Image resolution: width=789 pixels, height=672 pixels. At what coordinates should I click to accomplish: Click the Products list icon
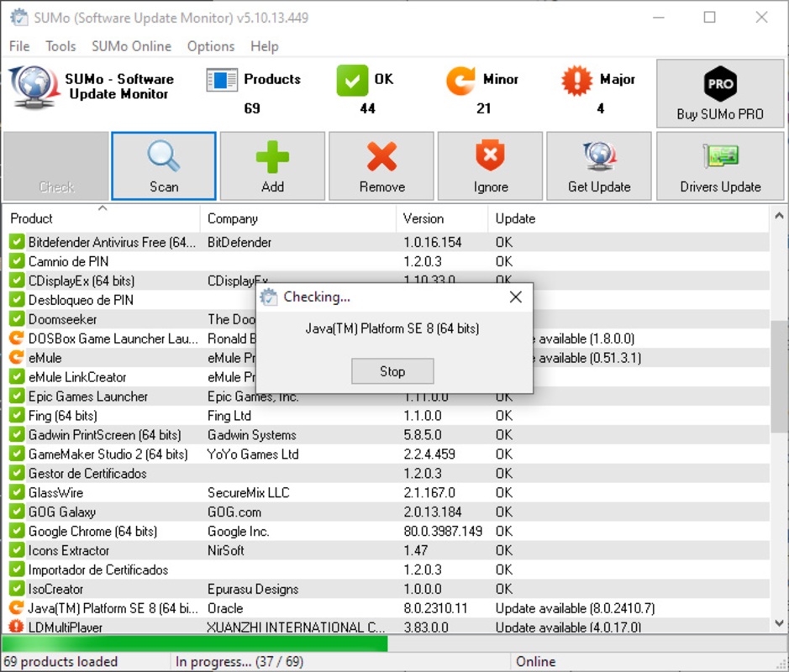(222, 80)
